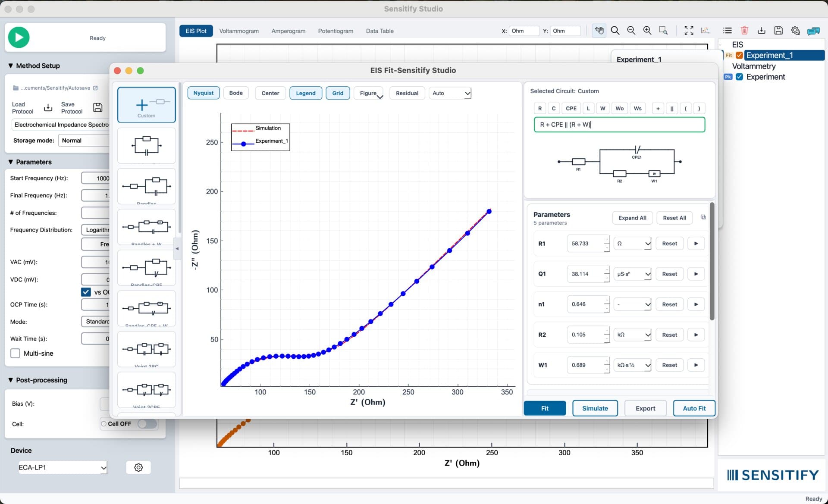Toggle the Residual plot button
The image size is (828, 504).
pos(407,93)
